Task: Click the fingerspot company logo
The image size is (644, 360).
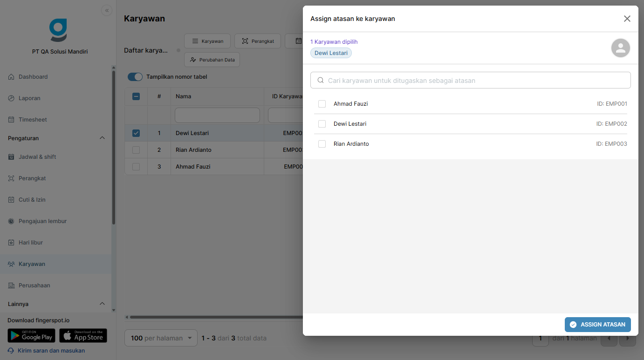Action: [x=58, y=30]
